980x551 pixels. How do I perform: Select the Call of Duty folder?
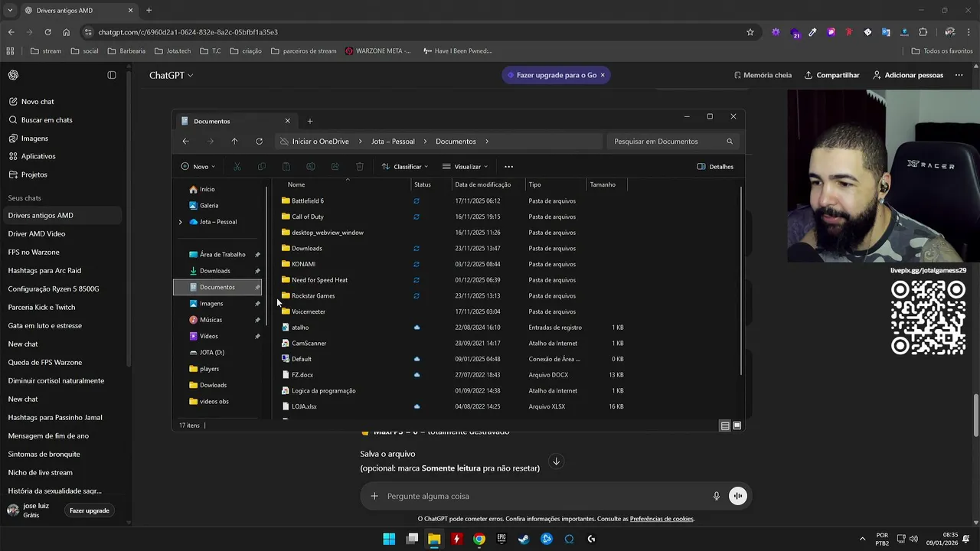coord(302,217)
